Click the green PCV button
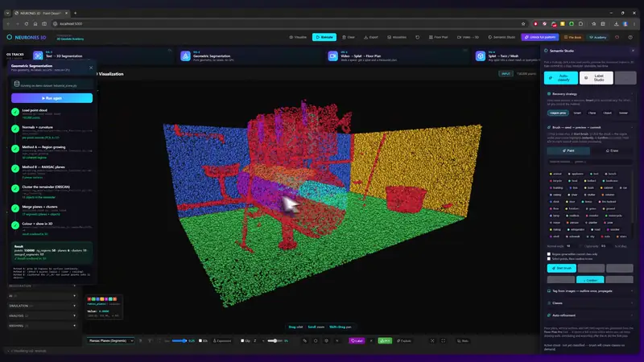This screenshot has height=362, width=644. pyautogui.click(x=385, y=340)
